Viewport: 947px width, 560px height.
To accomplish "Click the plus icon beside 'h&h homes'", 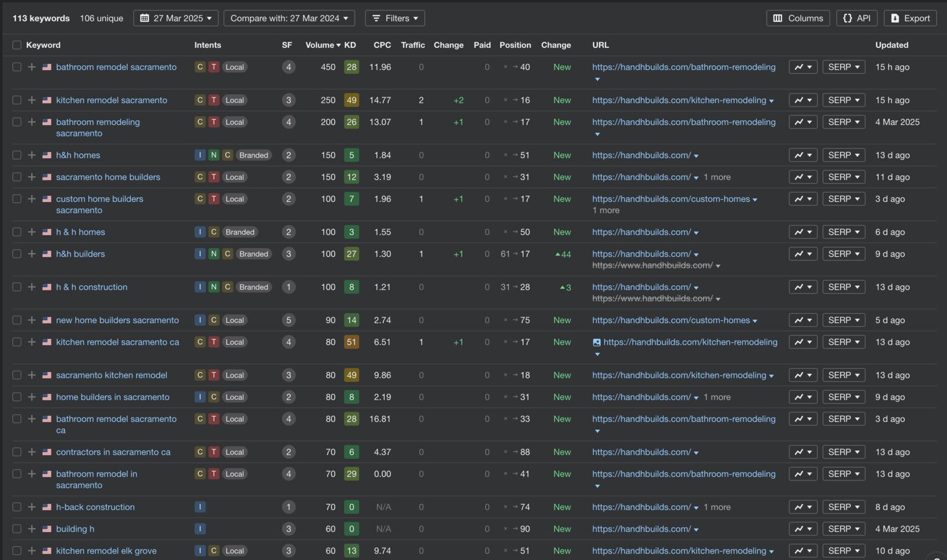I will click(x=32, y=155).
